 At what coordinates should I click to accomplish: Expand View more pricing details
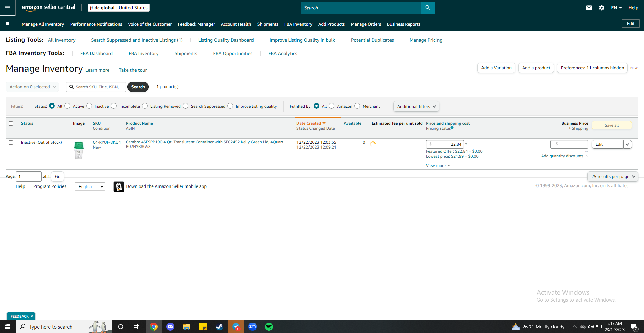[438, 166]
